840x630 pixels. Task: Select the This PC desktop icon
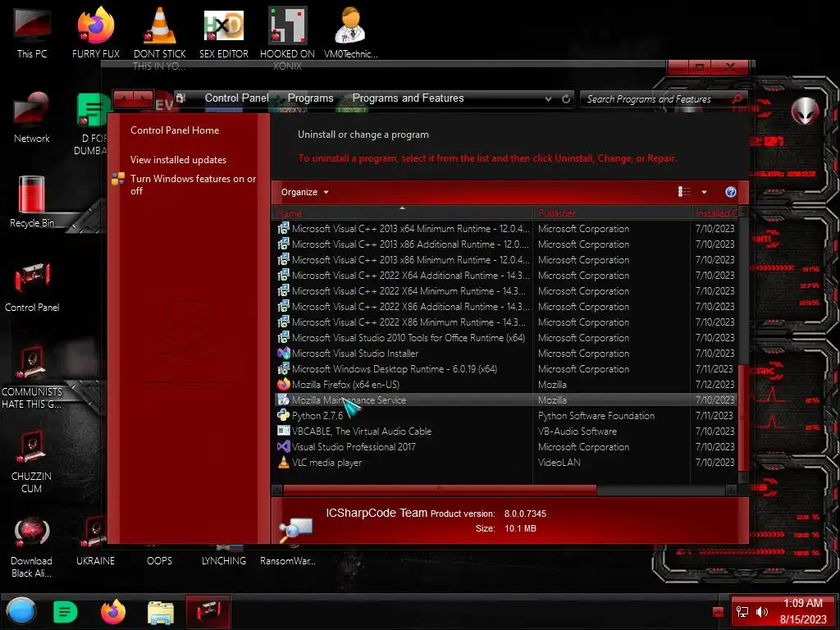tap(32, 32)
